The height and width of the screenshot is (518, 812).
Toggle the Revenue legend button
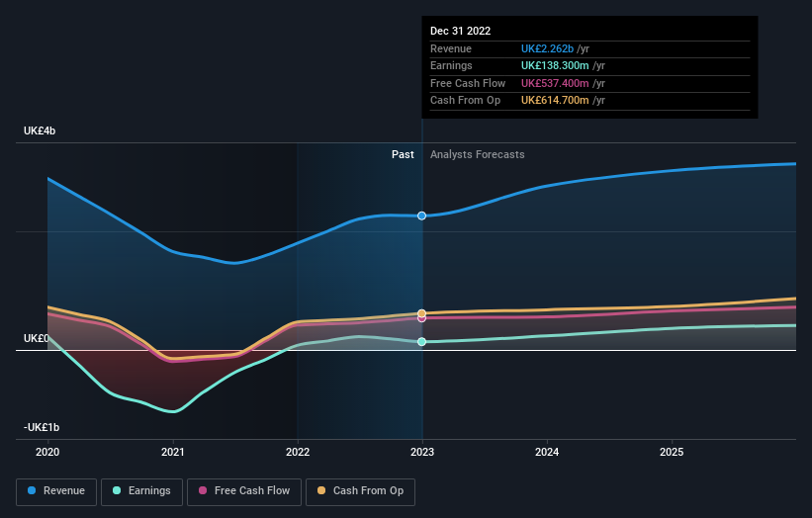pos(56,491)
